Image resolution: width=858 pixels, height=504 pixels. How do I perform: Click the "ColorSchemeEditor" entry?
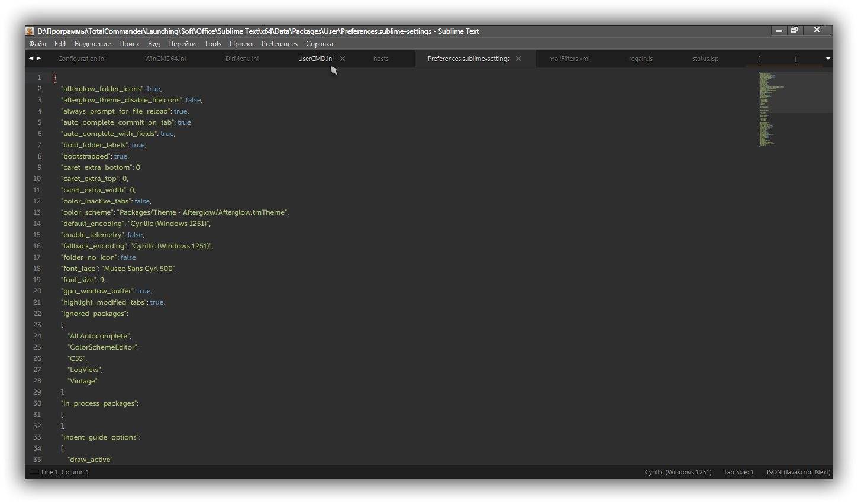[103, 347]
